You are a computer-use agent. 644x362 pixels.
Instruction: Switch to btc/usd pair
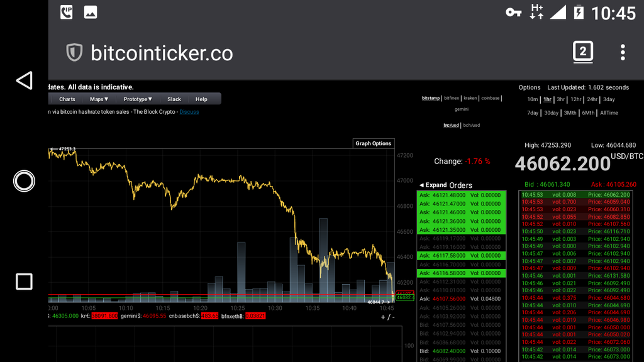[451, 125]
